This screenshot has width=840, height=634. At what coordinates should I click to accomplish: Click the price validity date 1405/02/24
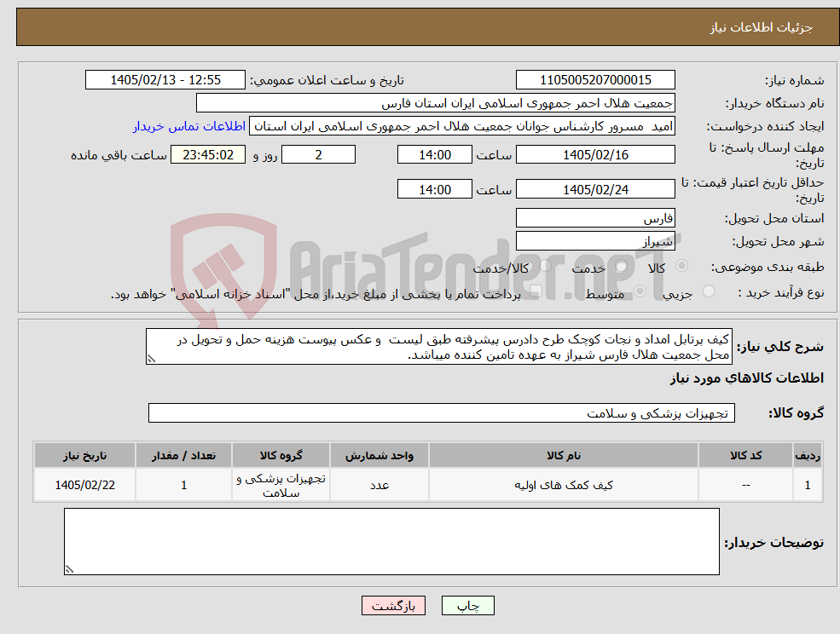pos(595,189)
